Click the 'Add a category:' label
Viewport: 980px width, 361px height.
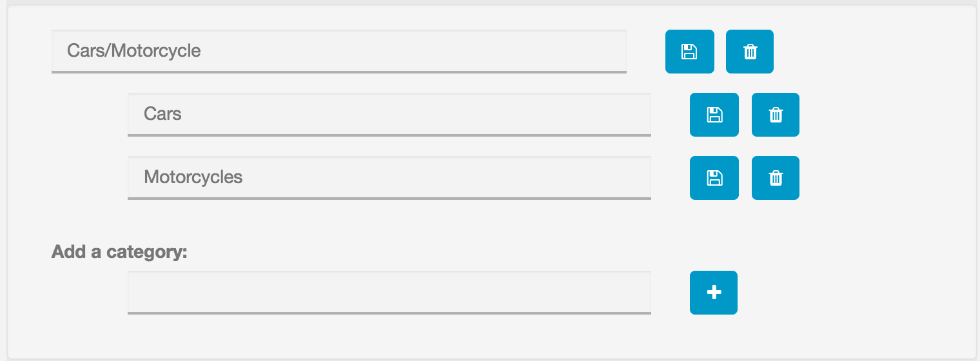point(119,251)
